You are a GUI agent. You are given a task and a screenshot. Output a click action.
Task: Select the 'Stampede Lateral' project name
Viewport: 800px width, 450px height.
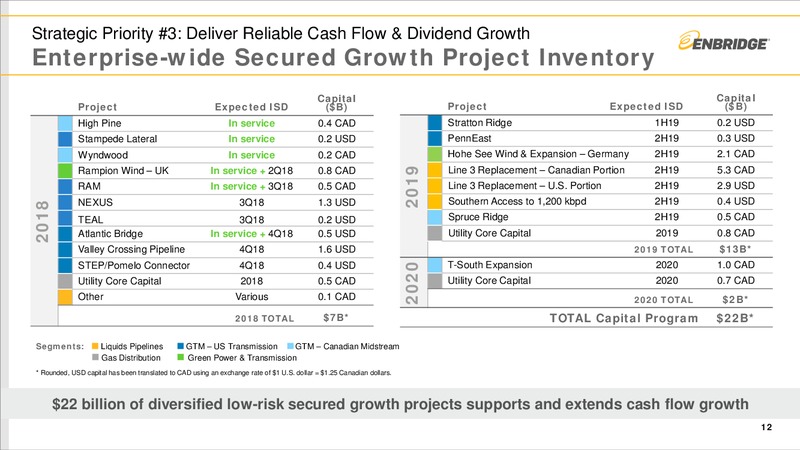point(117,139)
